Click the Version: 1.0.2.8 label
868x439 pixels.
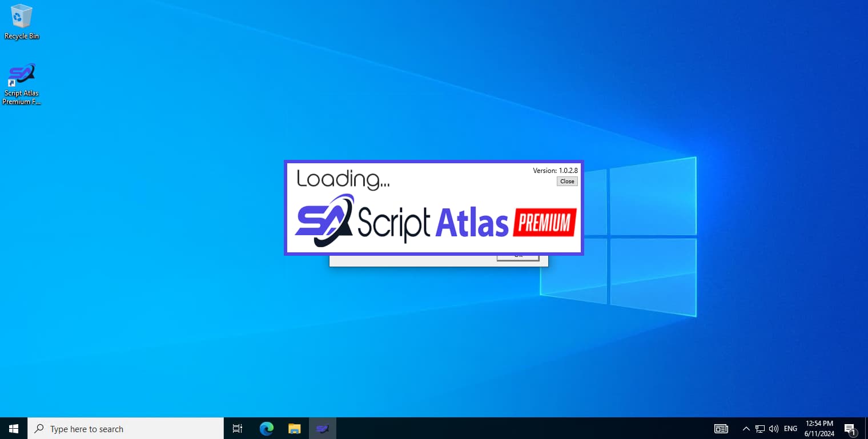tap(555, 170)
